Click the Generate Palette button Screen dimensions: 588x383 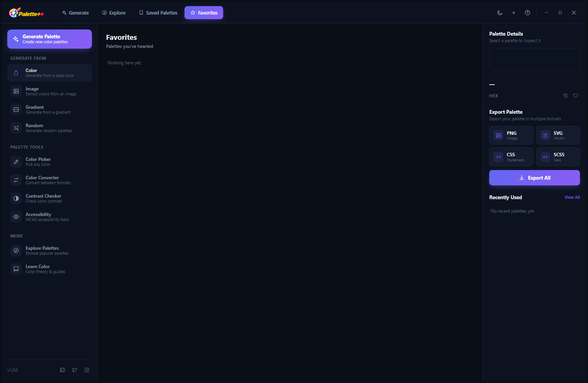tap(49, 39)
